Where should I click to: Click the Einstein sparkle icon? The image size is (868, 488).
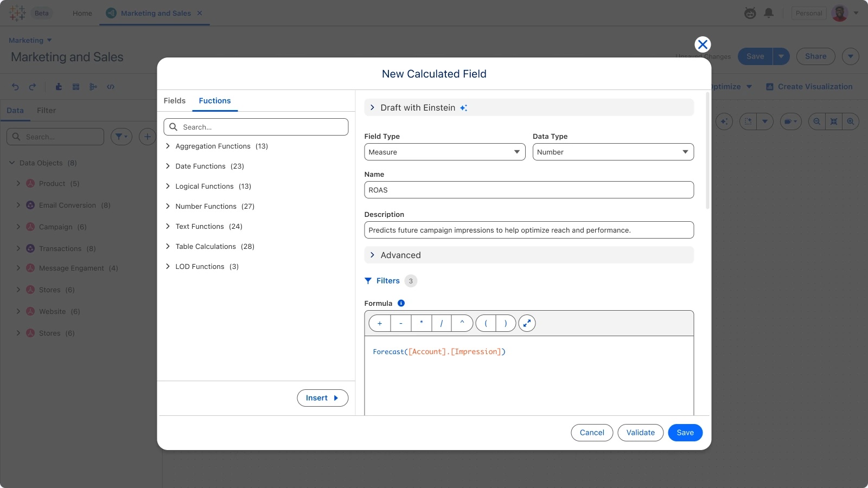click(x=463, y=108)
